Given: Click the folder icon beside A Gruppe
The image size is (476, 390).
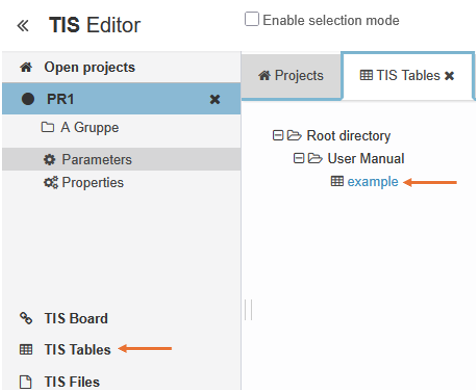Looking at the screenshot, I should [48, 127].
